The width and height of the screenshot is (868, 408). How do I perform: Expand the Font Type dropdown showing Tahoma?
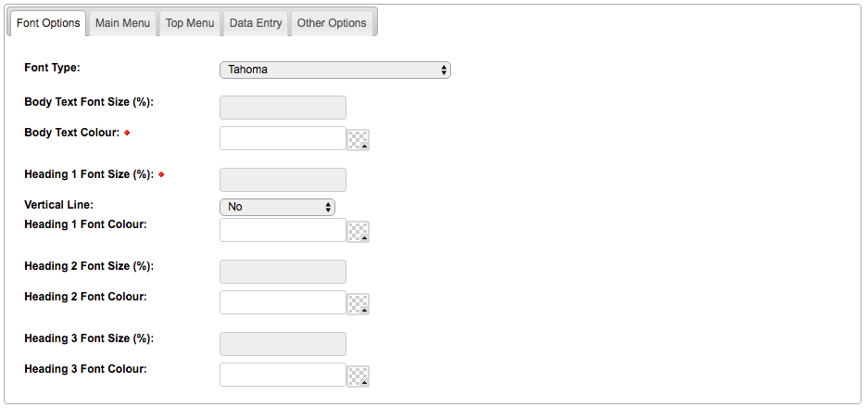point(335,70)
